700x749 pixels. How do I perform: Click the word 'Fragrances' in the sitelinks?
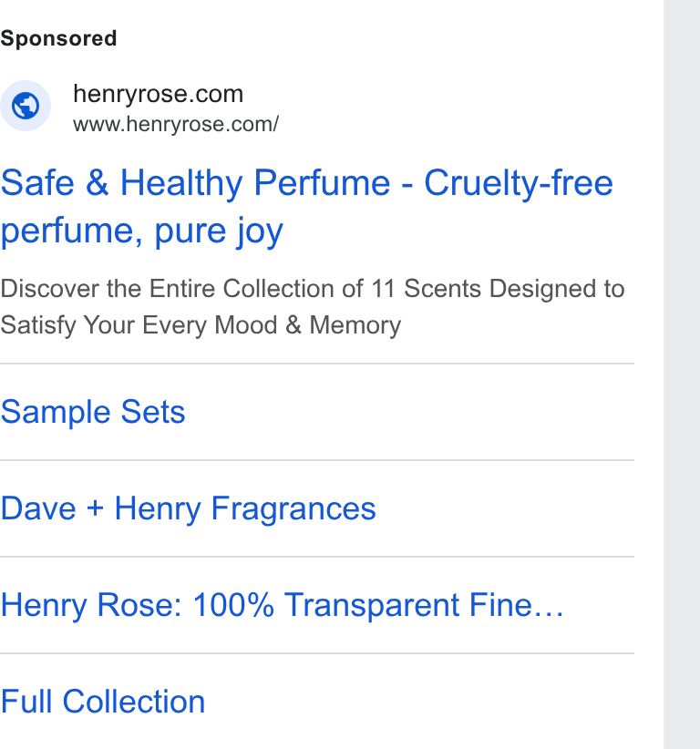293,508
